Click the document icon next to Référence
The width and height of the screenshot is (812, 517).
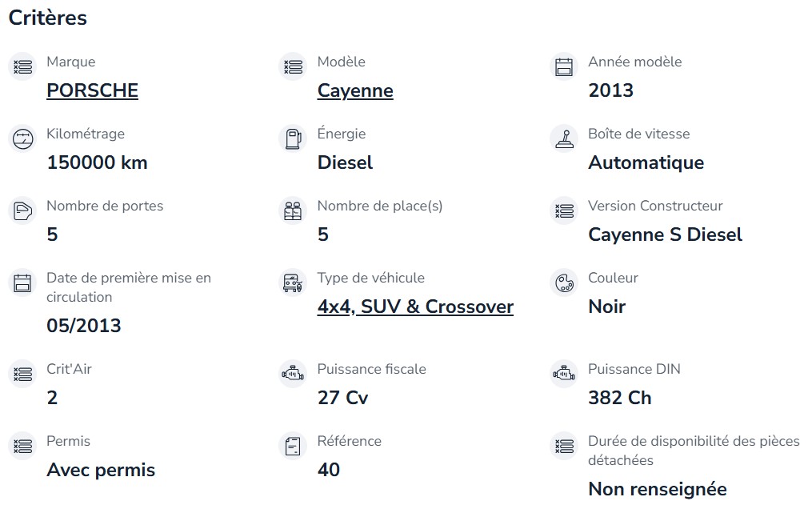click(x=293, y=446)
